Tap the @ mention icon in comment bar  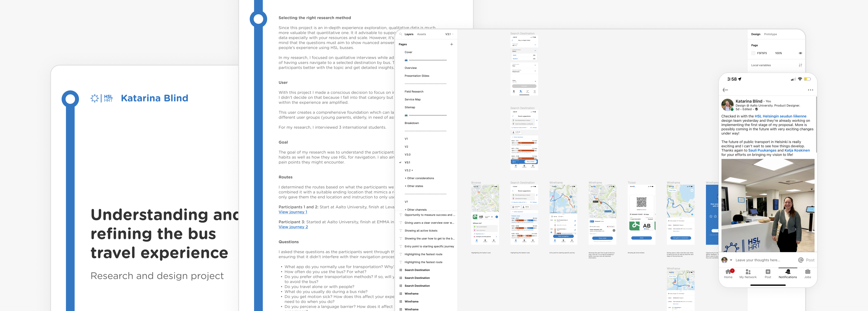click(x=801, y=260)
